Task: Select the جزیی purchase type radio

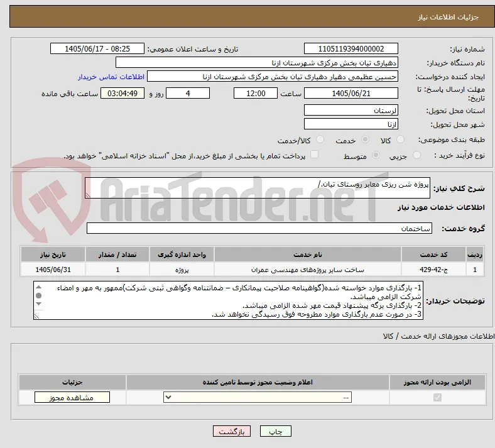Action: point(416,155)
